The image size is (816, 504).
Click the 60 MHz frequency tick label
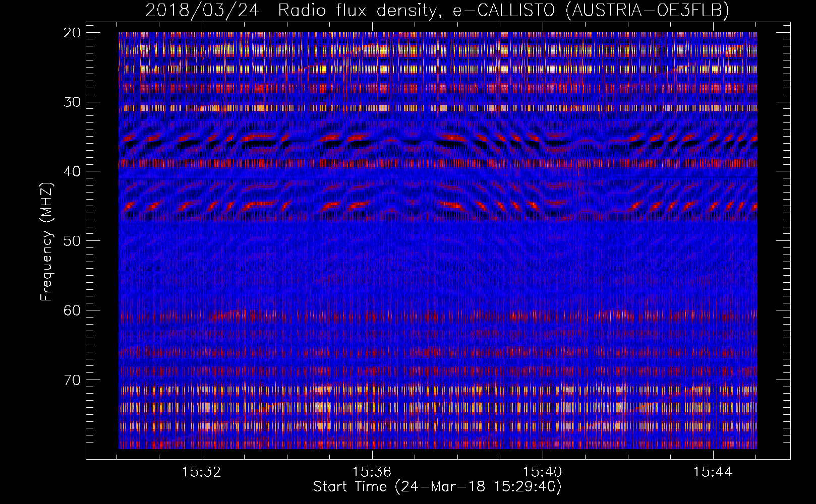click(73, 310)
